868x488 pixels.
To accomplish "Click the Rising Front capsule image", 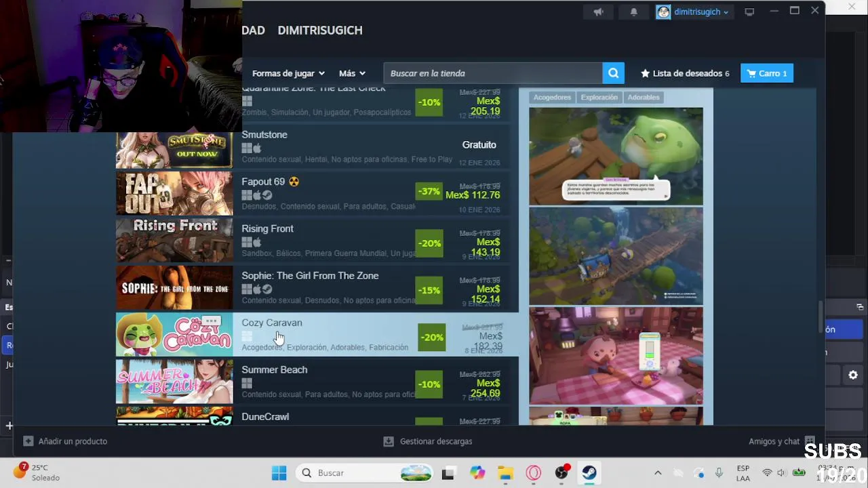I will click(174, 241).
